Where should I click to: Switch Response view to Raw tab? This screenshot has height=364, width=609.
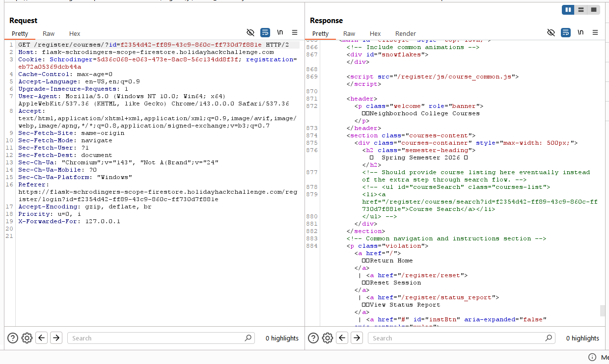tap(349, 34)
